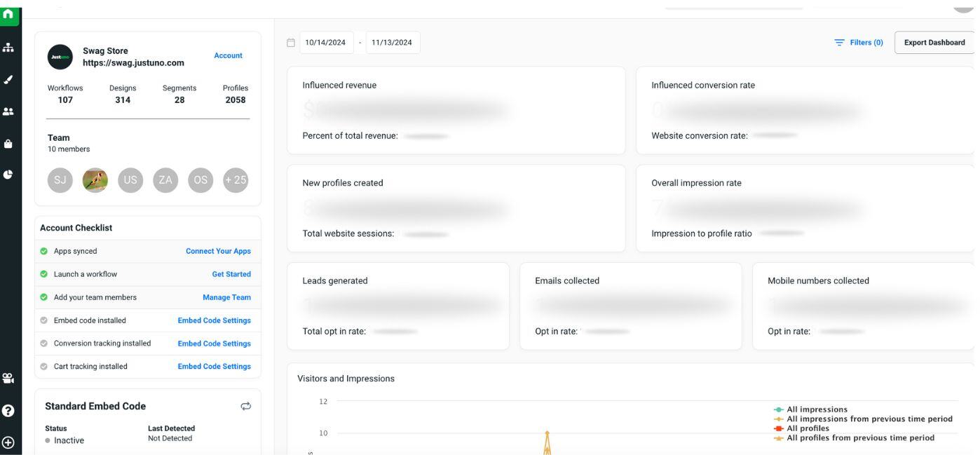This screenshot has width=980, height=455.
Task: Open the Workflows sitemap icon in sidebar
Action: pyautogui.click(x=8, y=47)
